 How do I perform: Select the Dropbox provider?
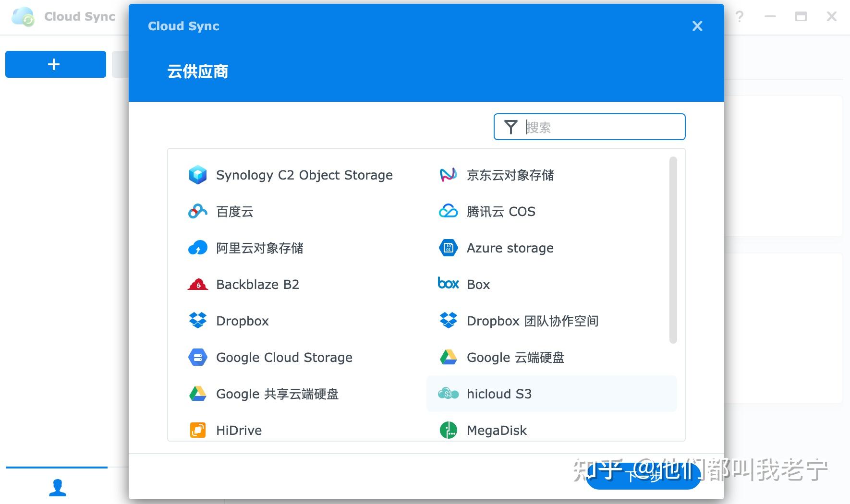(242, 321)
